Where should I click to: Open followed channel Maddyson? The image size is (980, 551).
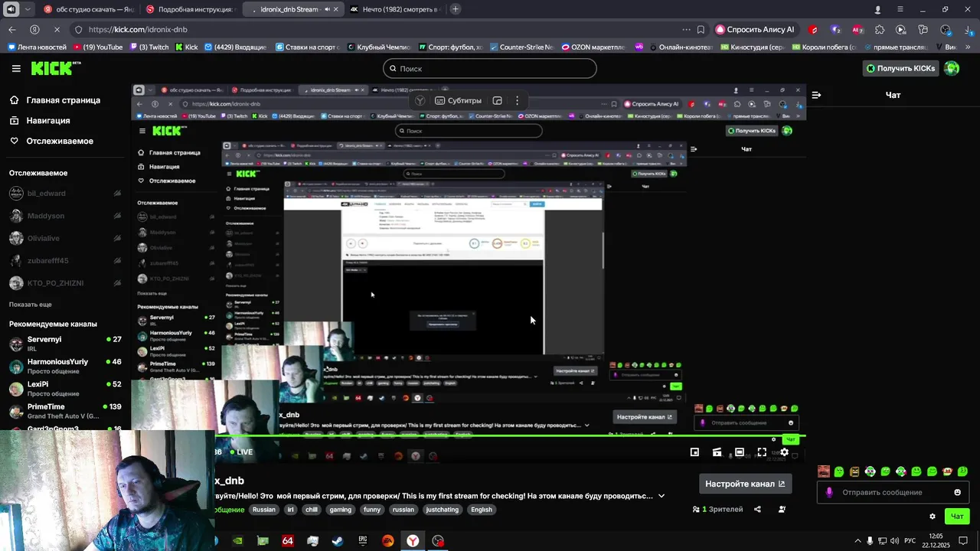tap(65, 216)
